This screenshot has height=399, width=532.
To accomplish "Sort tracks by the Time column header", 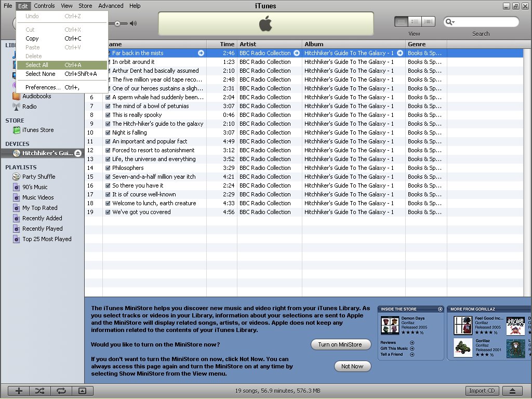I will coord(222,44).
